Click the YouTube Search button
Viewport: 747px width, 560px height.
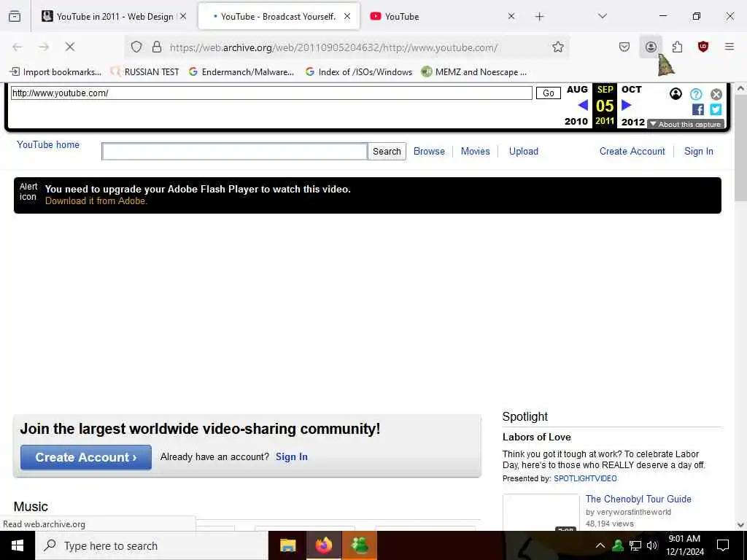coord(387,152)
